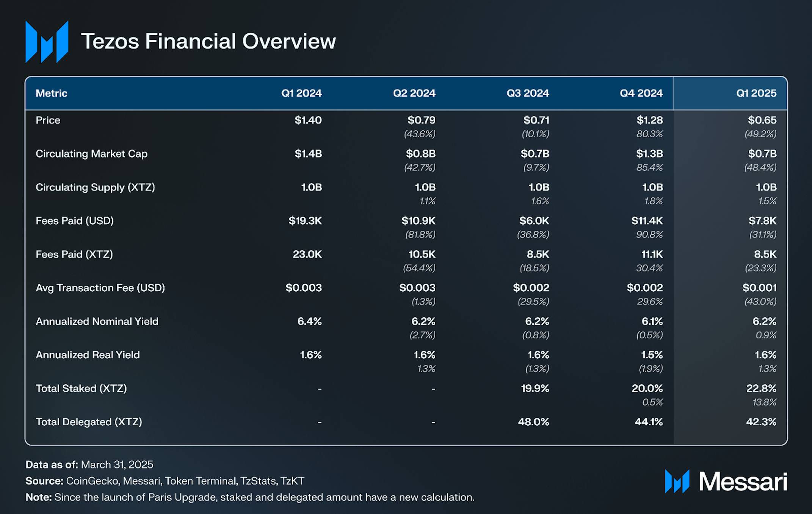Viewport: 812px width, 514px height.
Task: Click the Q3 2024 price value '$0.71'
Action: tap(536, 120)
